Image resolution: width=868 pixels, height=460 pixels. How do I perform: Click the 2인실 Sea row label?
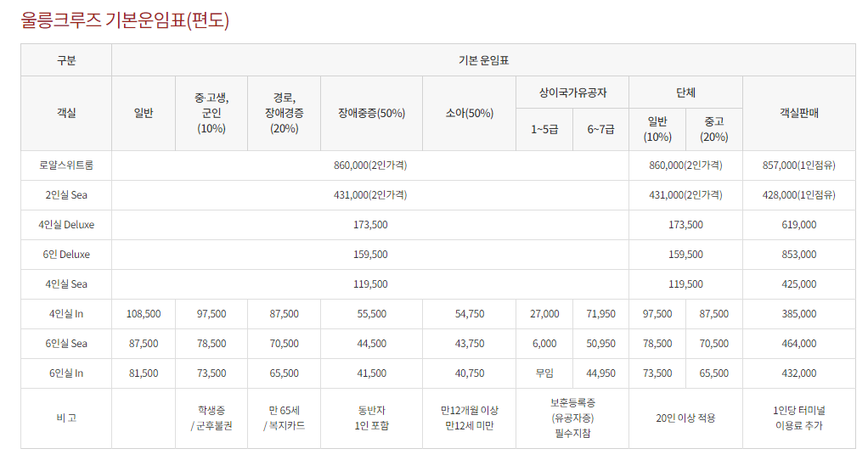point(66,195)
